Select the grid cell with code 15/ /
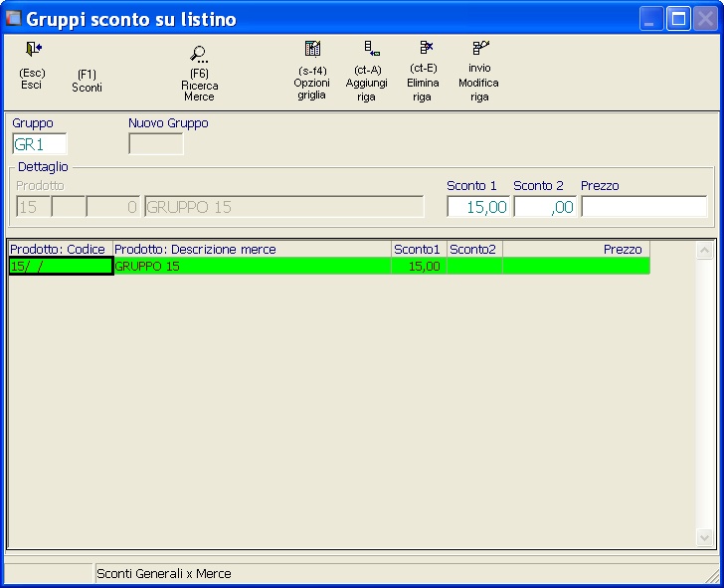The height and width of the screenshot is (588, 724). point(61,266)
